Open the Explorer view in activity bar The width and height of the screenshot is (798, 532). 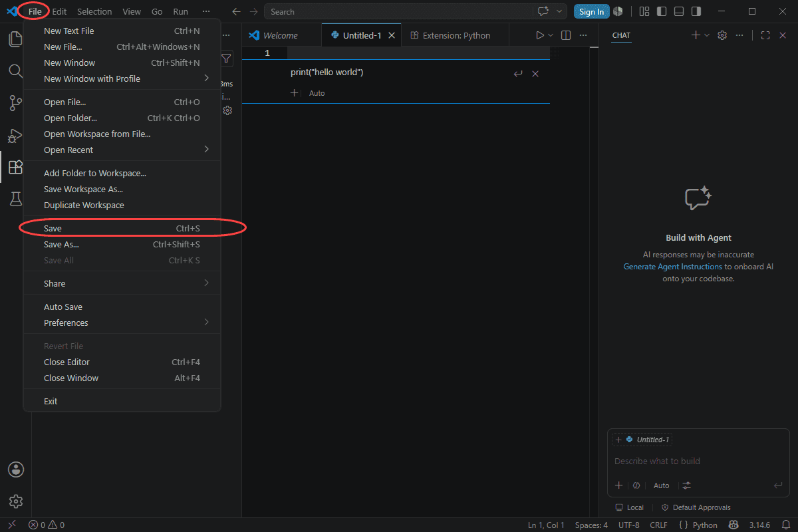pos(15,39)
